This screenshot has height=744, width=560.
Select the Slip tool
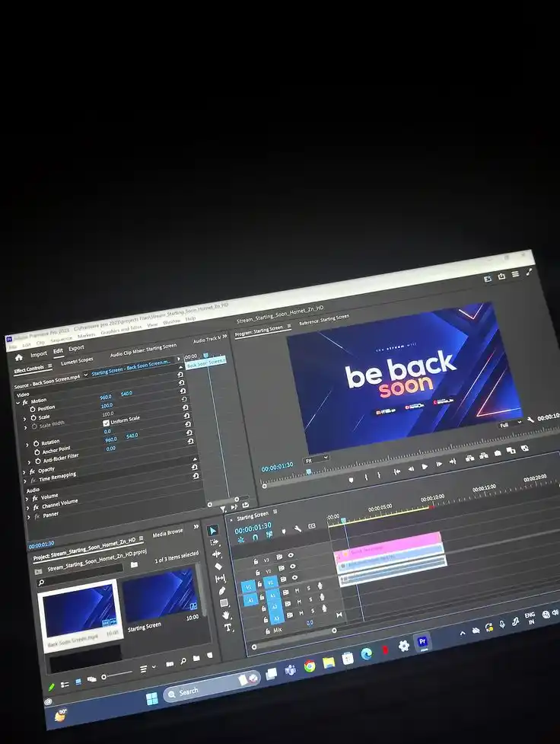(x=220, y=579)
